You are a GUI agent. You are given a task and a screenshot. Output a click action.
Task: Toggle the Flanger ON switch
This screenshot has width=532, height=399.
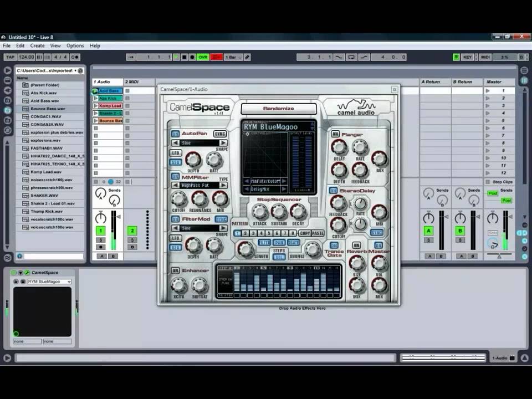click(x=335, y=134)
